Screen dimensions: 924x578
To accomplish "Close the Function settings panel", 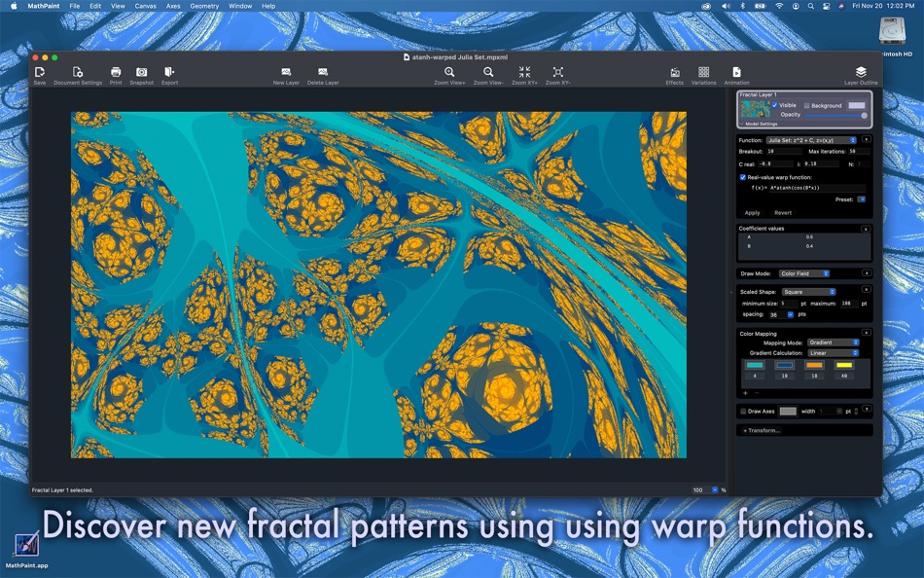I will (867, 139).
